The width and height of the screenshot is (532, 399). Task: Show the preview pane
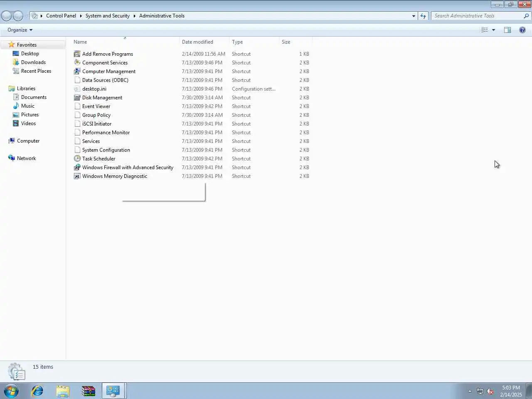pyautogui.click(x=507, y=30)
